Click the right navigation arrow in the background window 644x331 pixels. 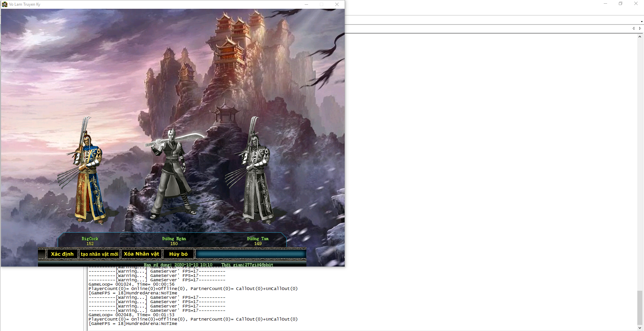coord(641,29)
